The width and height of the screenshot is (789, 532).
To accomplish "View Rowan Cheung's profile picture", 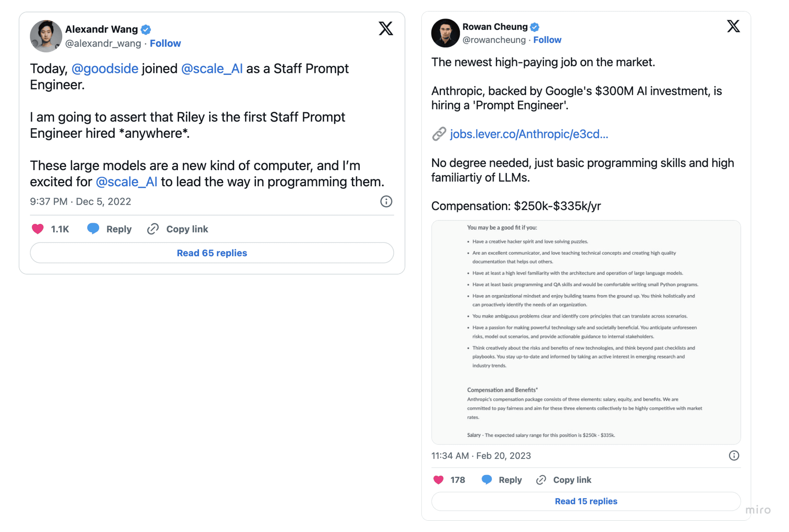I will [445, 33].
